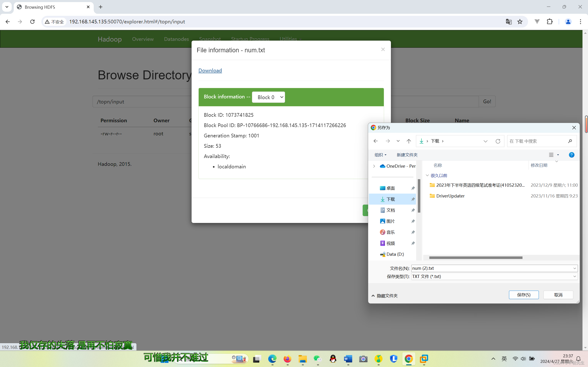Bookmark this page with the star icon
Image resolution: width=588 pixels, height=367 pixels.
pyautogui.click(x=520, y=22)
